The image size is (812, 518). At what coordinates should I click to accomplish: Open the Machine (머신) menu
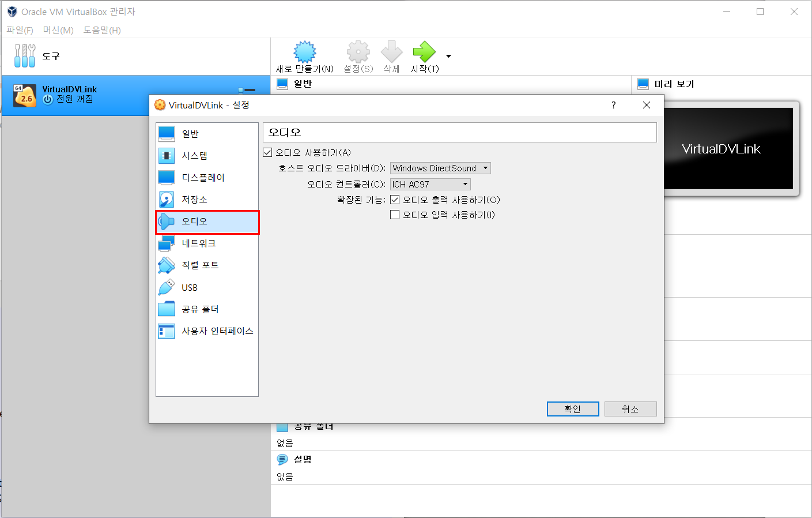(58, 30)
